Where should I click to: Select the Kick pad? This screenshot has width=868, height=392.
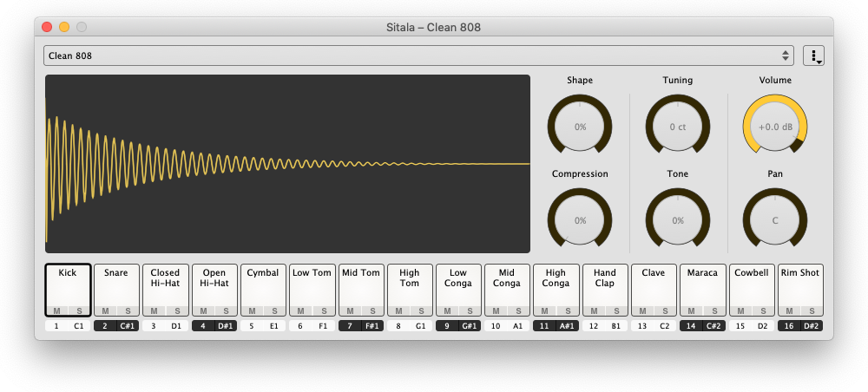click(68, 288)
